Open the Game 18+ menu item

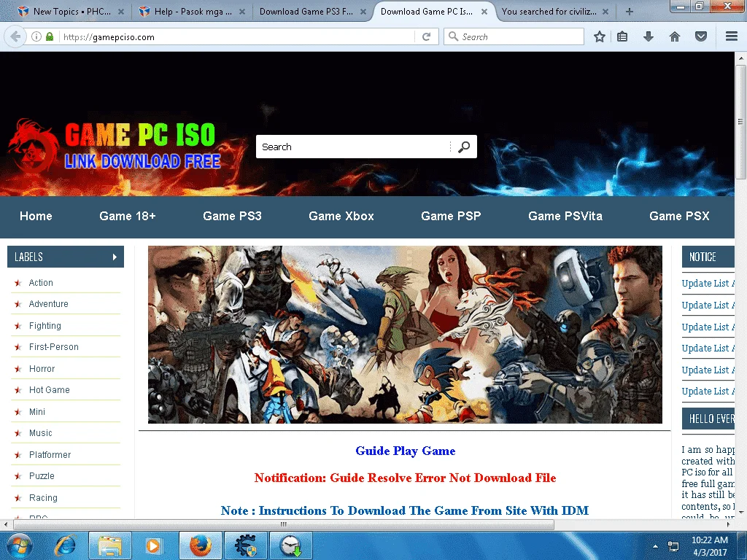click(x=128, y=216)
